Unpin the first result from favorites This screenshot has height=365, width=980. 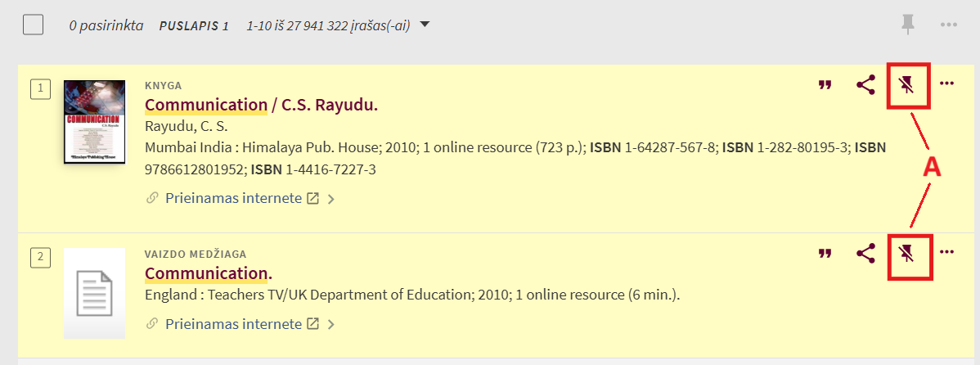pos(906,84)
